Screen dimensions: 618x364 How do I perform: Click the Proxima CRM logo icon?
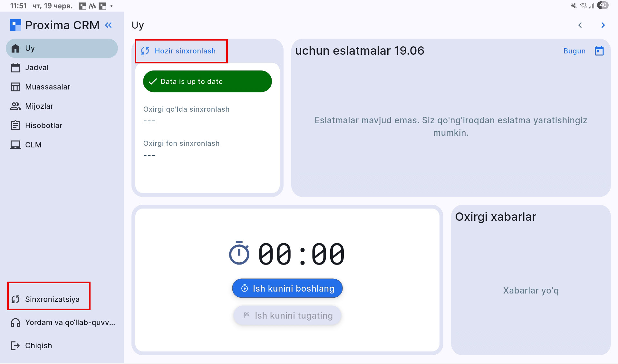pos(15,25)
